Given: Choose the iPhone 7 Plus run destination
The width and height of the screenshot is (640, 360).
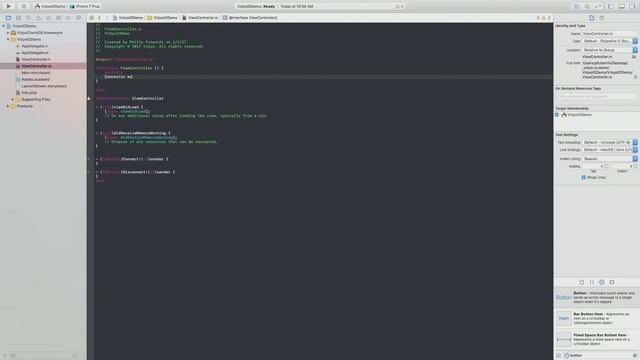Looking at the screenshot, I should [x=85, y=6].
